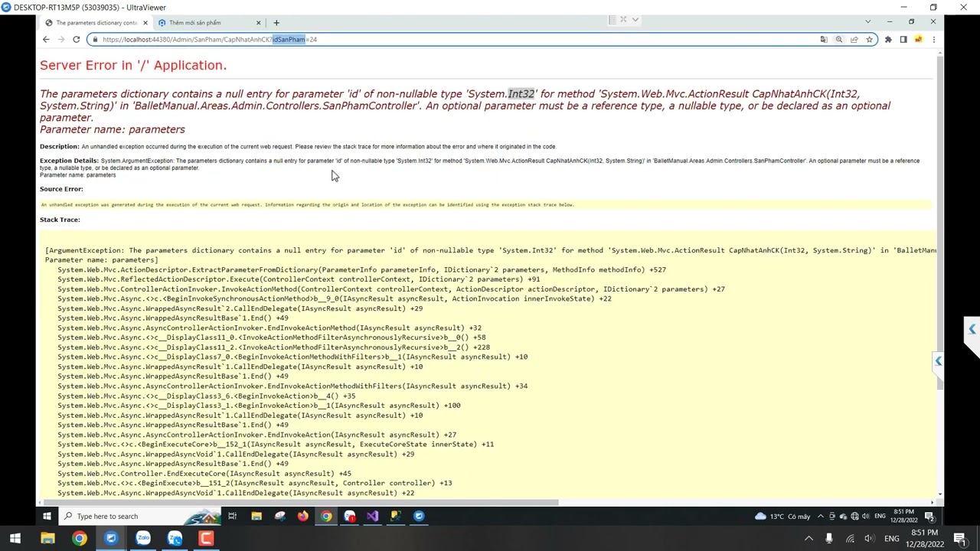Open the local Windows Start button
Viewport: 980px width, 551px height.
coord(15,539)
